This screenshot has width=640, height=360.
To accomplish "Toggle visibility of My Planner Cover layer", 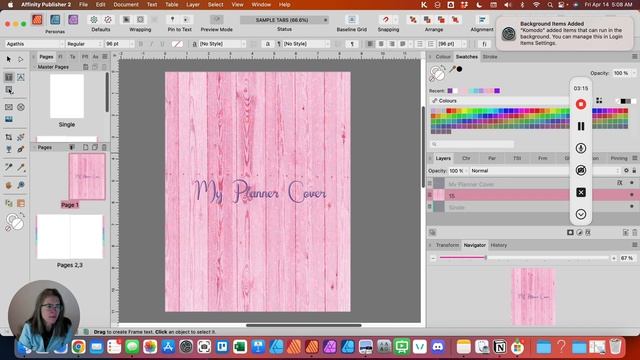I will pyautogui.click(x=632, y=183).
